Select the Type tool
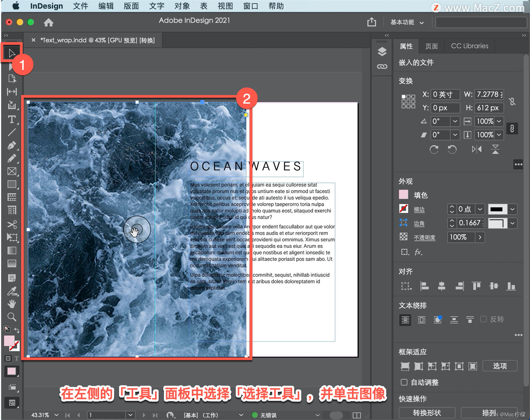Viewport: 530px width, 420px height. click(x=12, y=119)
